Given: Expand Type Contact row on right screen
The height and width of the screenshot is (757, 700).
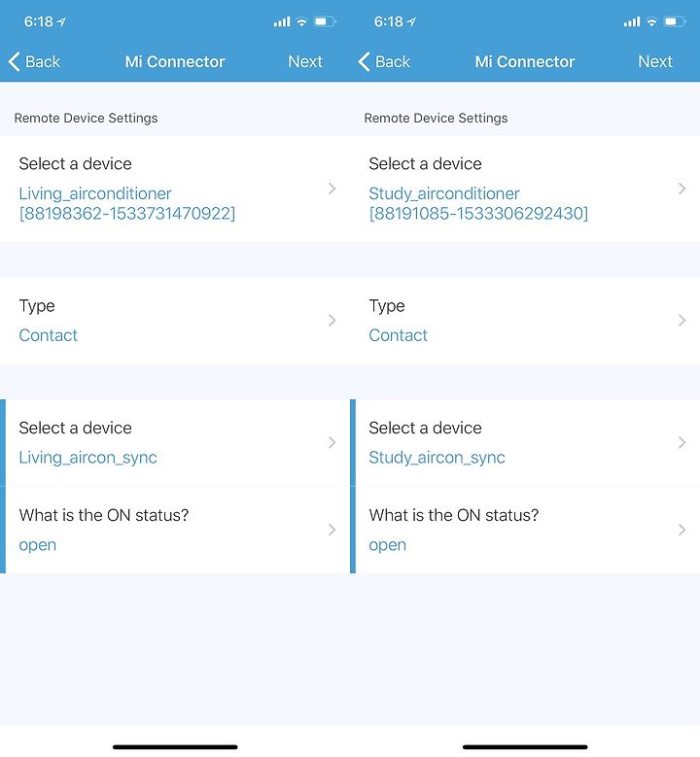Looking at the screenshot, I should pos(525,321).
